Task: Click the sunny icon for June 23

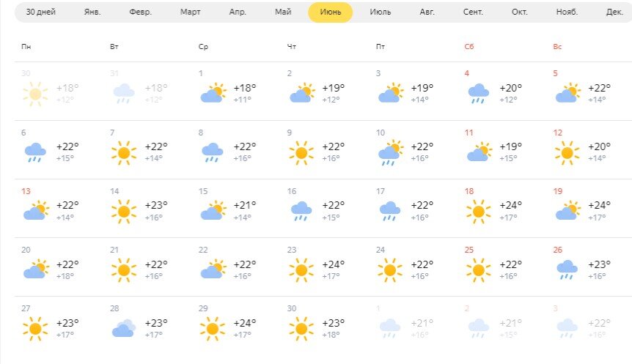Action: [301, 270]
